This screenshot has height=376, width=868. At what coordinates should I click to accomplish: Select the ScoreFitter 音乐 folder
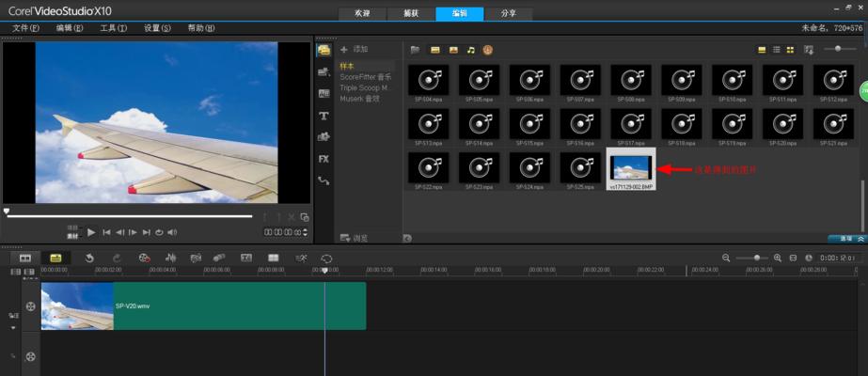point(366,77)
